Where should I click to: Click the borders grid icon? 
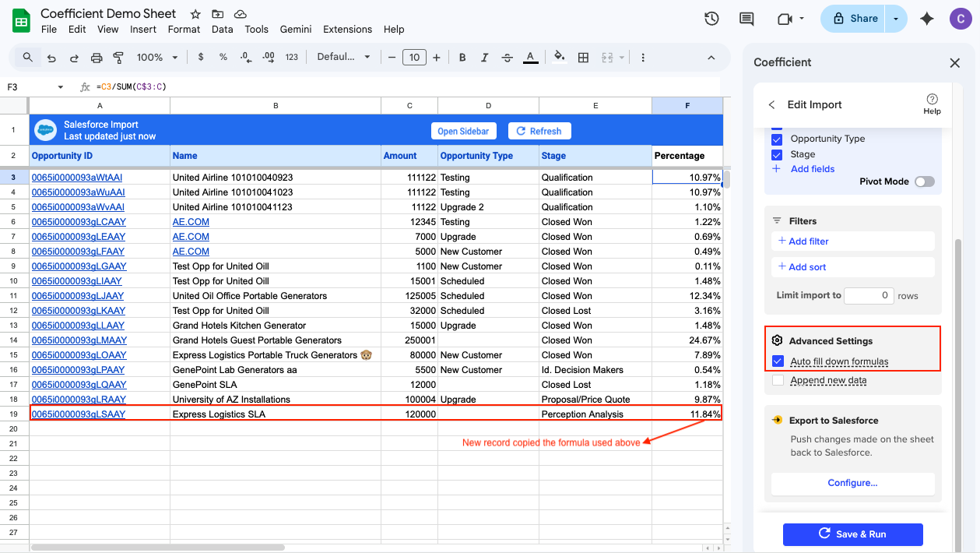click(583, 58)
